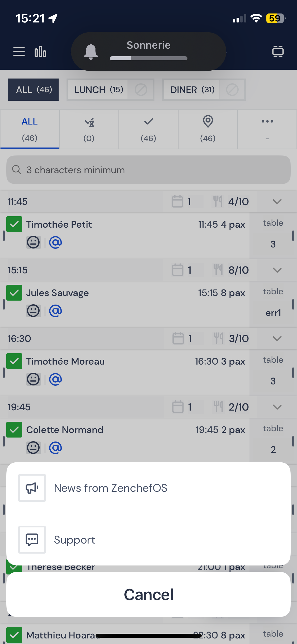Focus the 3 characters minimum search field
The height and width of the screenshot is (644, 297).
pyautogui.click(x=148, y=170)
